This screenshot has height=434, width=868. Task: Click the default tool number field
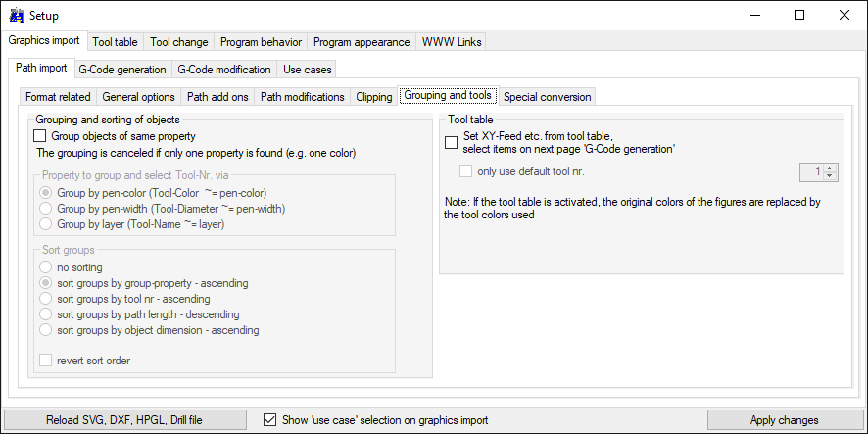pos(812,172)
